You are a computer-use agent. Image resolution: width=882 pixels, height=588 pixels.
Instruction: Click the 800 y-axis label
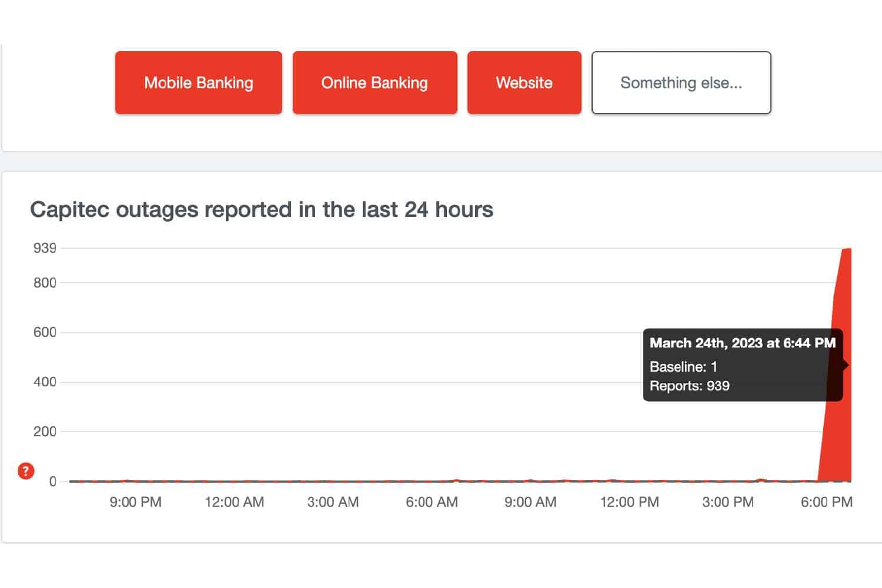[x=45, y=283]
